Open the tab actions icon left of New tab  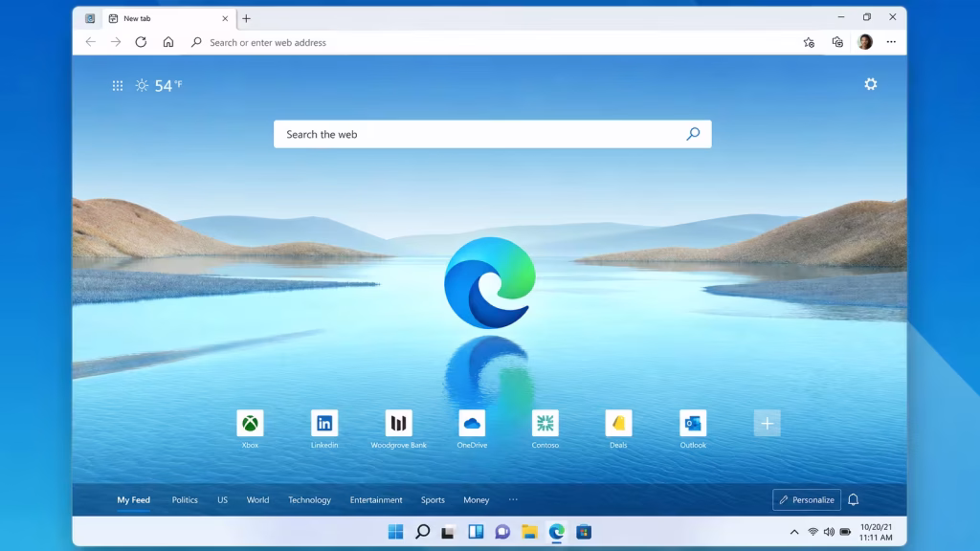coord(90,18)
